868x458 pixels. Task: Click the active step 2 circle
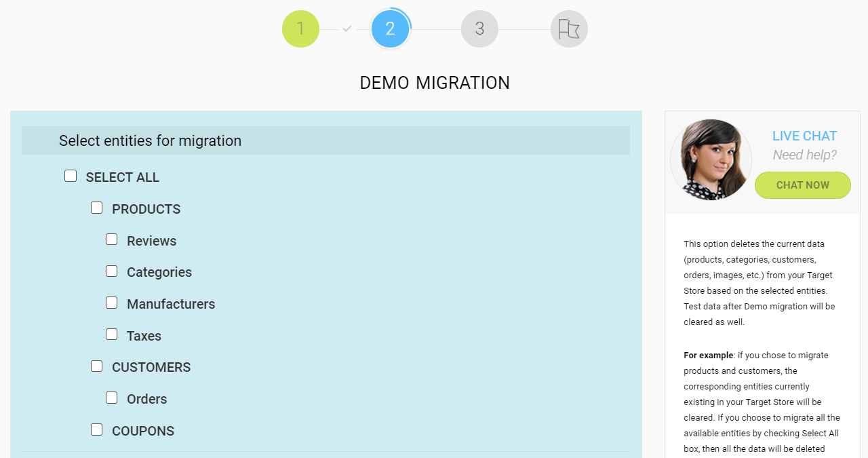(x=390, y=29)
